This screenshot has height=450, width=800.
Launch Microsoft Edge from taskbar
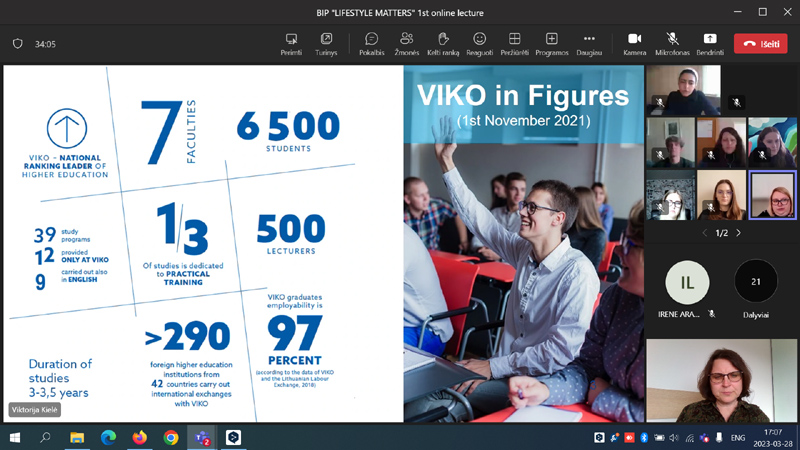(108, 438)
